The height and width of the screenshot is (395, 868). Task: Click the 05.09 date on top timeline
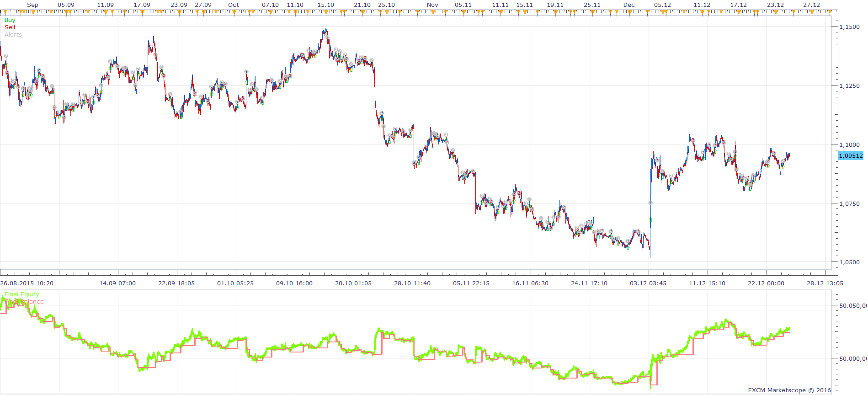point(66,5)
